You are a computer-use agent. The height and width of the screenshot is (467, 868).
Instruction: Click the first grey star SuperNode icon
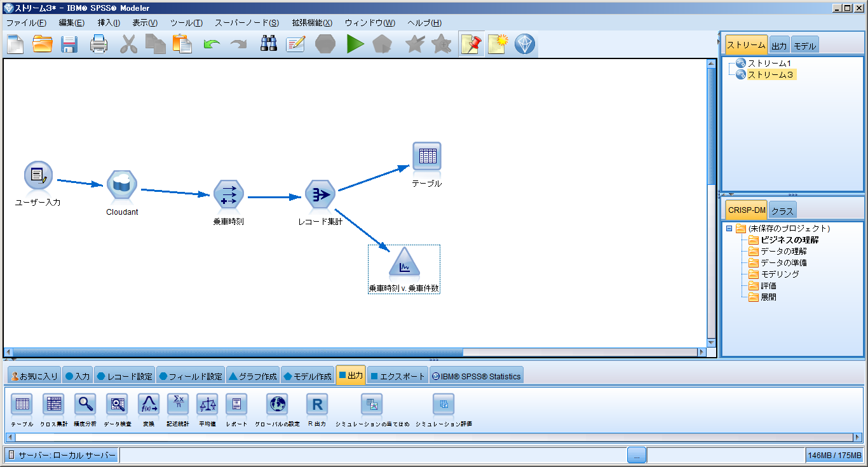point(415,44)
